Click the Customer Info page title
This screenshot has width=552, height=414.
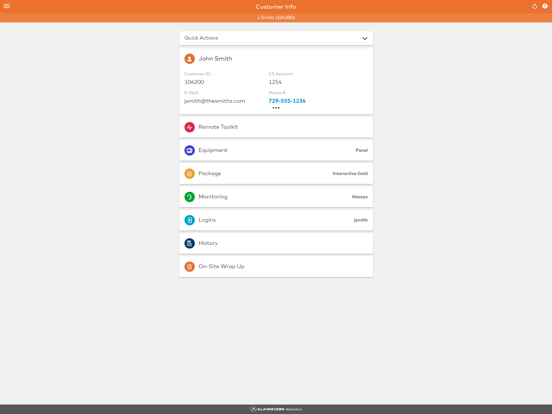pyautogui.click(x=276, y=7)
